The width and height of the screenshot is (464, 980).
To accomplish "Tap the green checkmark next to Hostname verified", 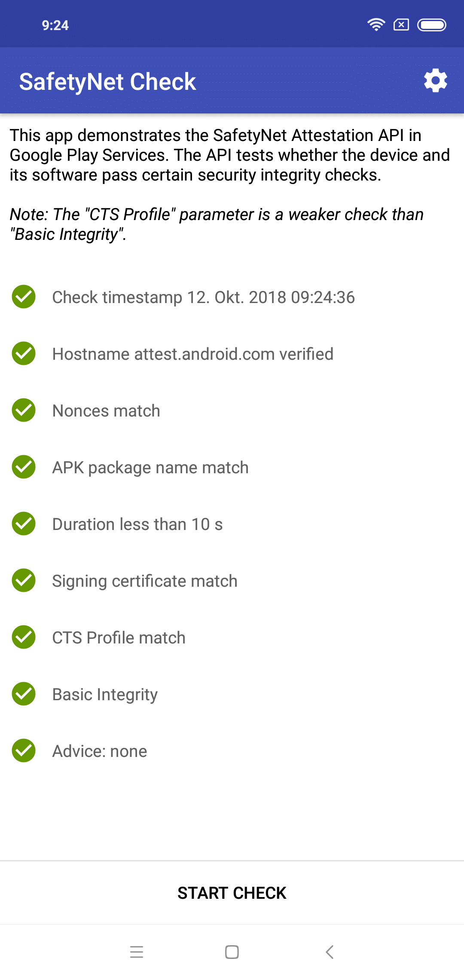I will (x=24, y=353).
